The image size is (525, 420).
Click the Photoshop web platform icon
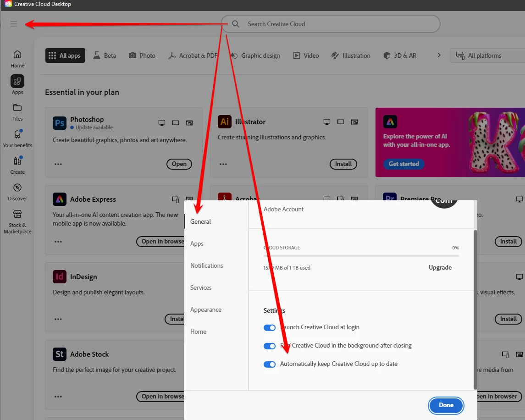tap(189, 123)
